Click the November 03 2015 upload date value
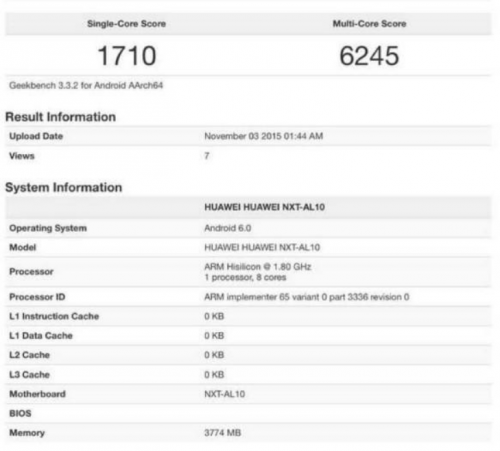 [x=264, y=136]
